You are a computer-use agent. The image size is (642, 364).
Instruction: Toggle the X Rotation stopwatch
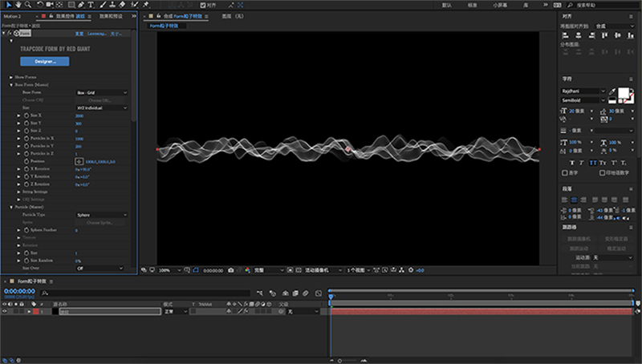pos(26,169)
